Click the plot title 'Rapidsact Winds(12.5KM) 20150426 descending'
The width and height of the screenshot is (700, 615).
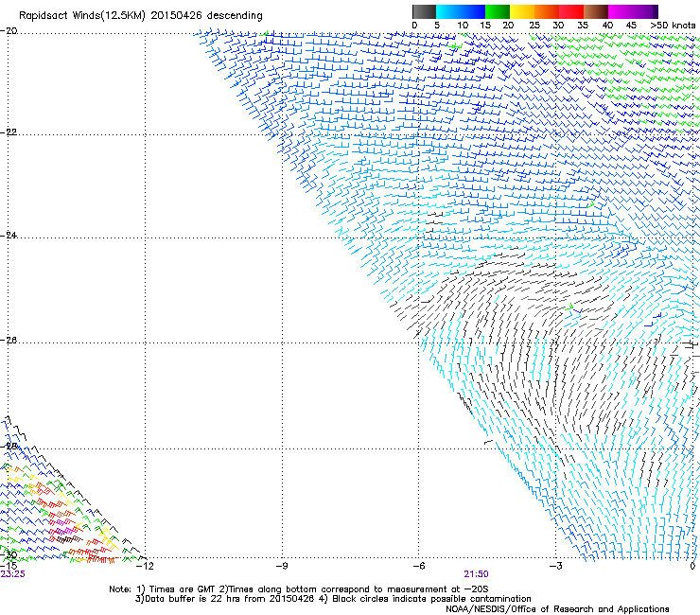(141, 16)
